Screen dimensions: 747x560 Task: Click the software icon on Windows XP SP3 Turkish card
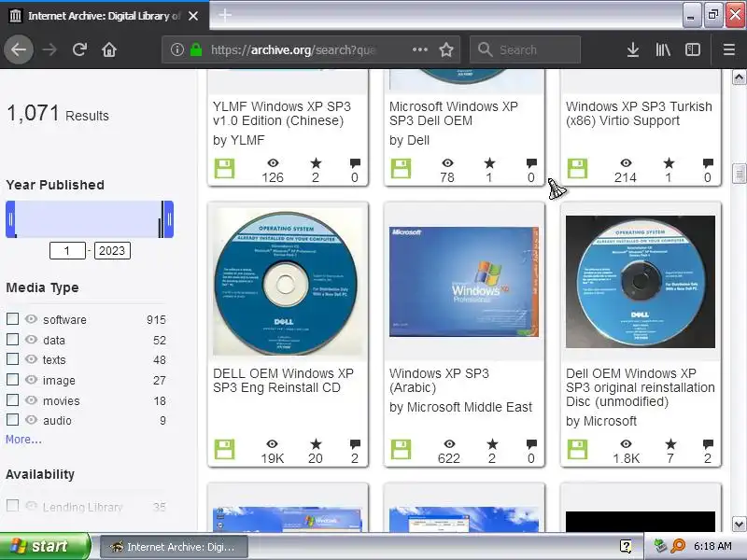[577, 169]
